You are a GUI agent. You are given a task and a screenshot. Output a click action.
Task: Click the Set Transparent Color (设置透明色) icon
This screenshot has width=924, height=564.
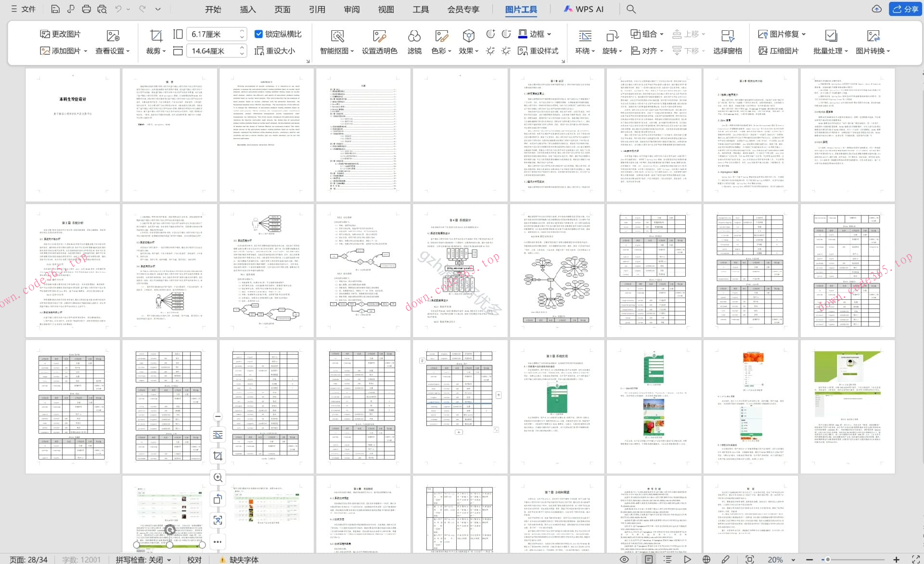pyautogui.click(x=379, y=36)
